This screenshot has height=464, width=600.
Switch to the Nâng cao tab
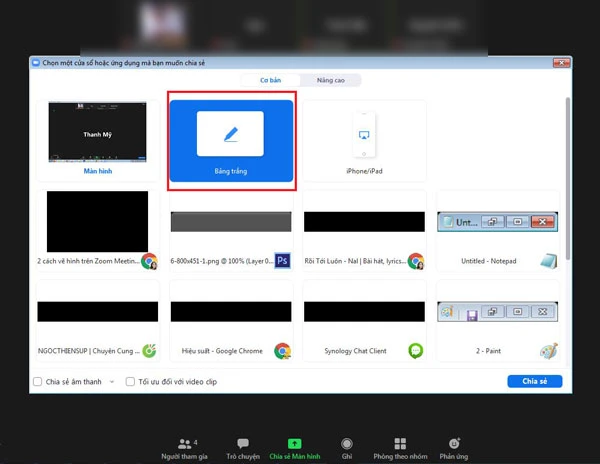(x=331, y=80)
